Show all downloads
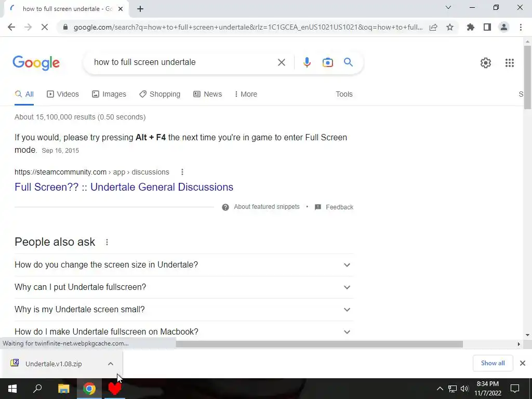Image resolution: width=532 pixels, height=399 pixels. pyautogui.click(x=493, y=363)
